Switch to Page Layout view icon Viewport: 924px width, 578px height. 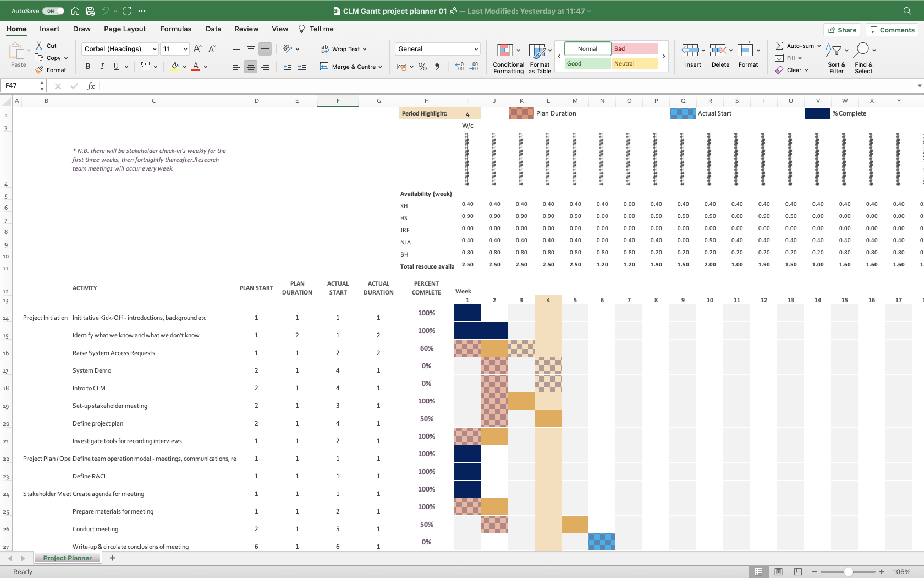[778, 572]
